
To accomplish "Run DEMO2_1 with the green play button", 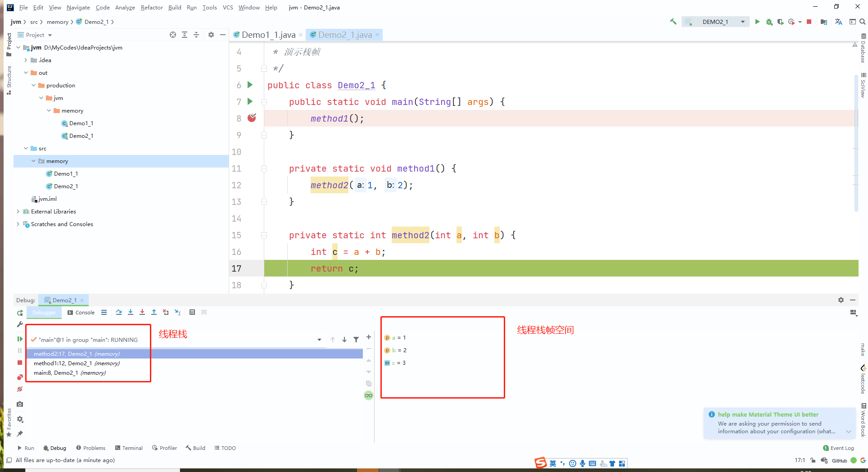I will [757, 22].
